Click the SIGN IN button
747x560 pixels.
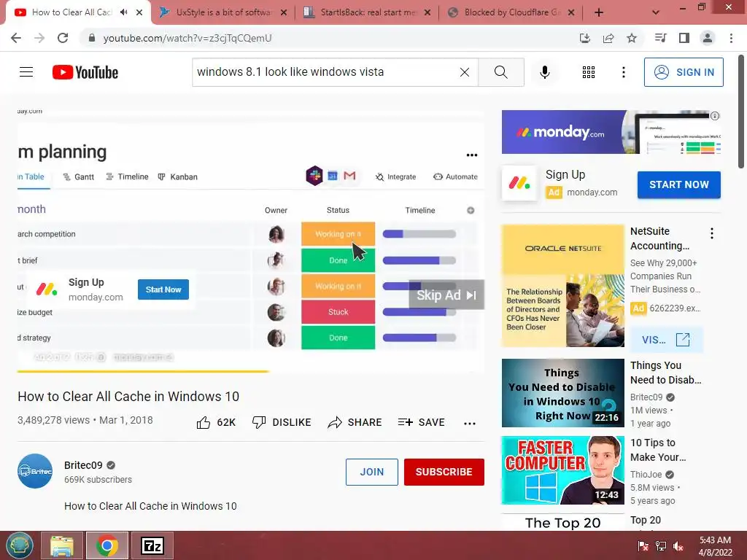tap(684, 72)
